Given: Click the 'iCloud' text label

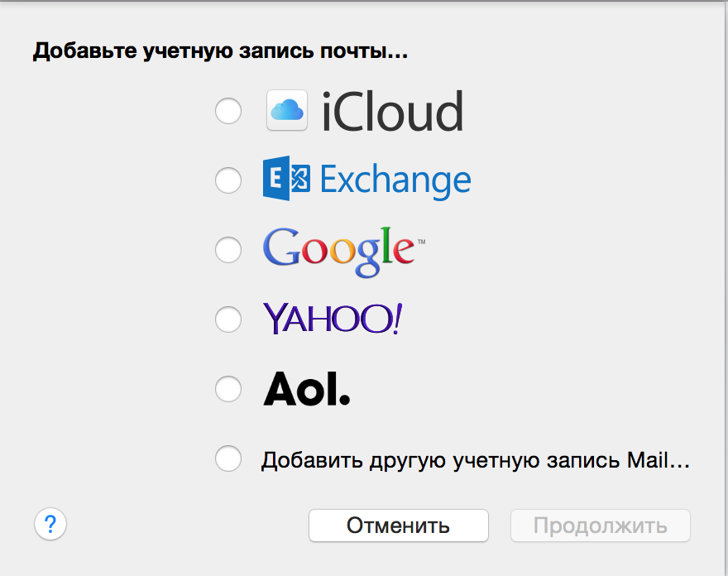Looking at the screenshot, I should coord(392,111).
